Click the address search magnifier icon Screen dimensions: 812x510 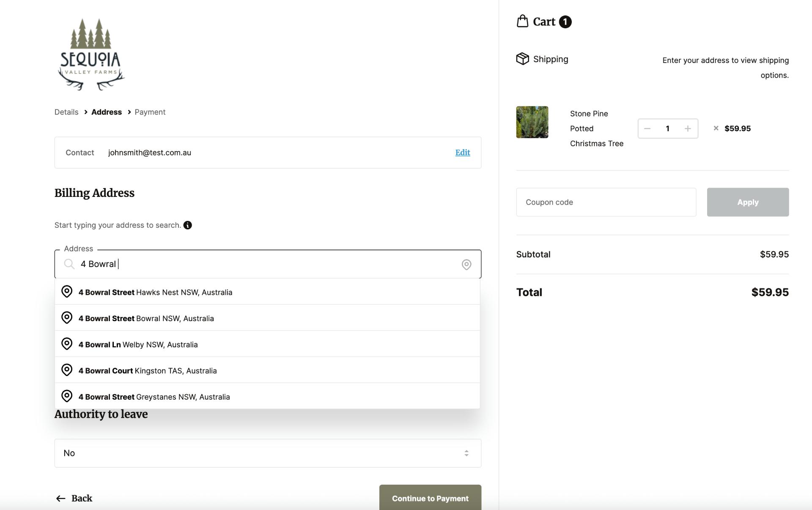pyautogui.click(x=69, y=265)
